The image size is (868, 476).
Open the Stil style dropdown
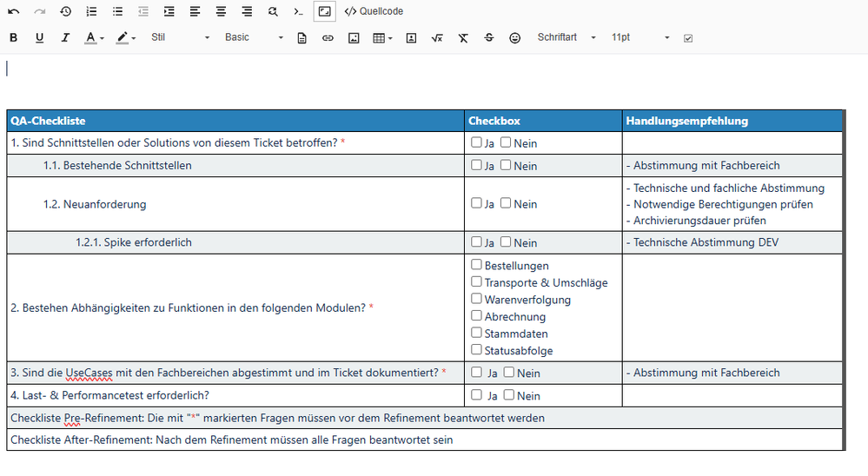tap(181, 37)
